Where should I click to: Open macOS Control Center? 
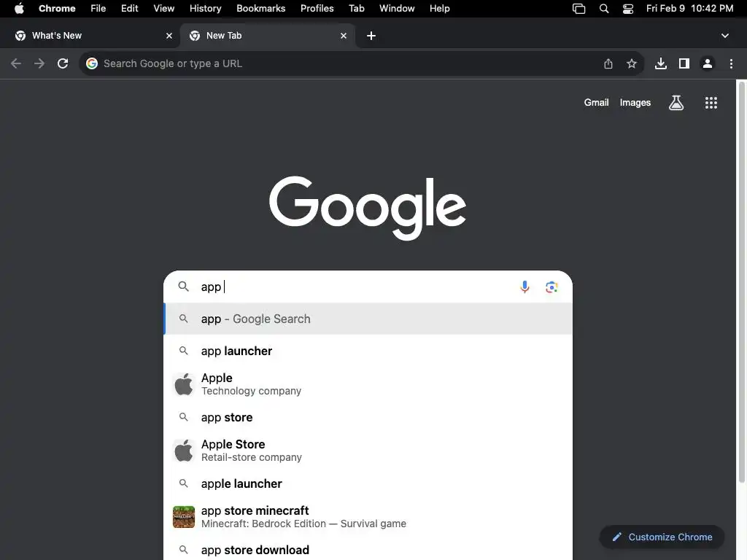pos(628,9)
